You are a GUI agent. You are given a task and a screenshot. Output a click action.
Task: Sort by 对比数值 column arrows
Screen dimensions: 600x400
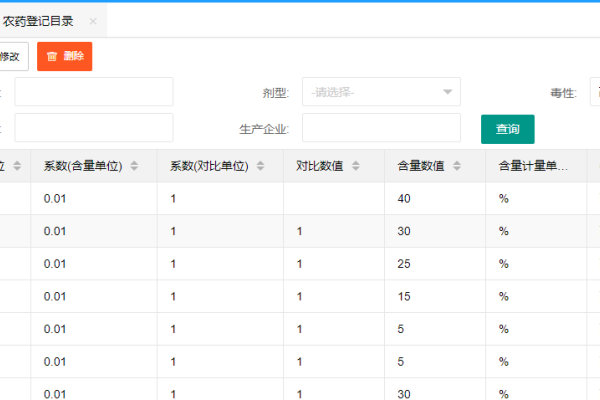(x=355, y=166)
